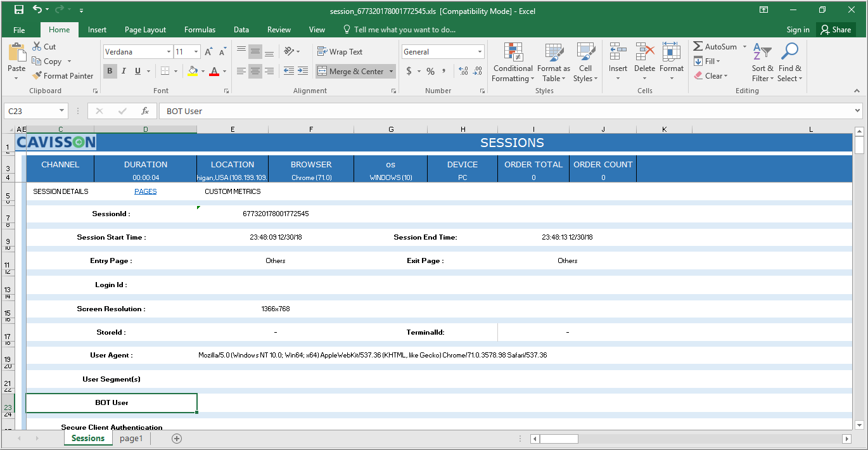The image size is (868, 450).
Task: Decrease the cell indent
Action: [289, 72]
